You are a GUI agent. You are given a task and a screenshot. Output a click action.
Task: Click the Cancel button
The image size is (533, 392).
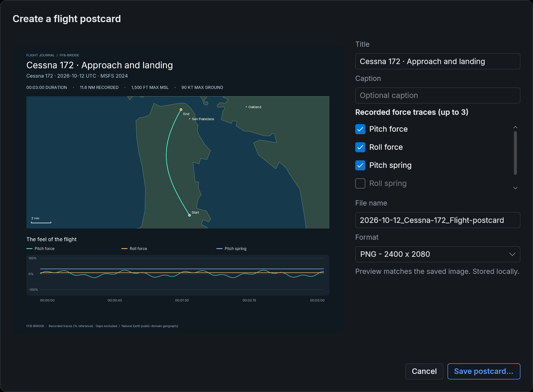coord(424,371)
